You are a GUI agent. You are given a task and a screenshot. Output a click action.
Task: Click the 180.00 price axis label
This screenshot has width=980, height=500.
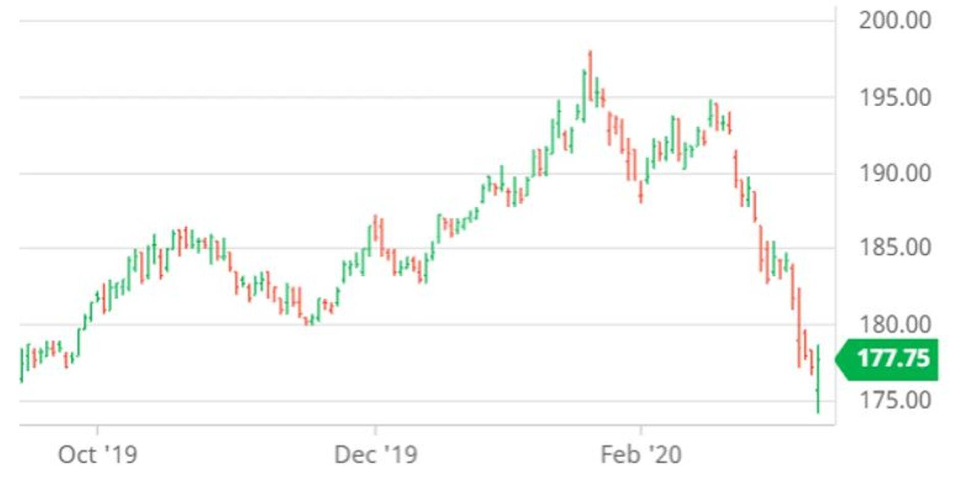(x=895, y=324)
